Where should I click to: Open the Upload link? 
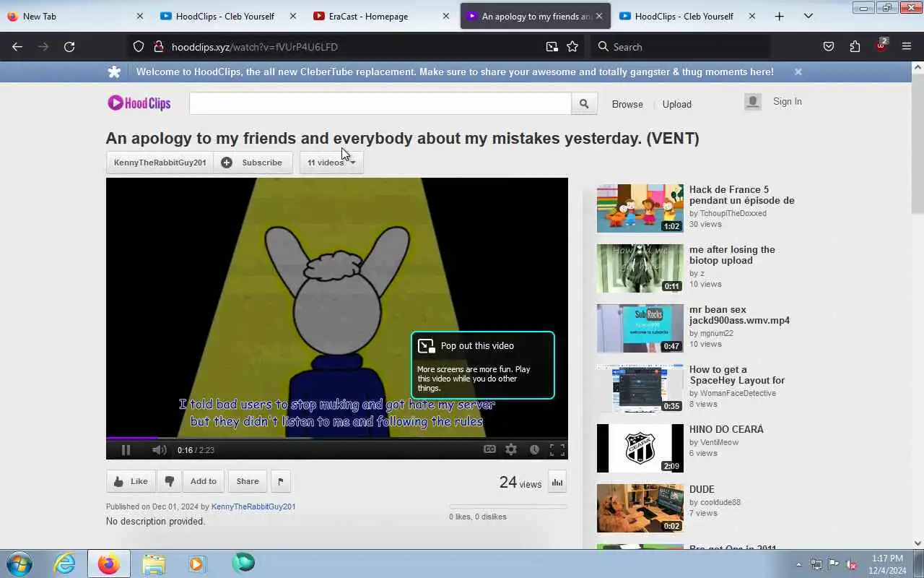[677, 104]
